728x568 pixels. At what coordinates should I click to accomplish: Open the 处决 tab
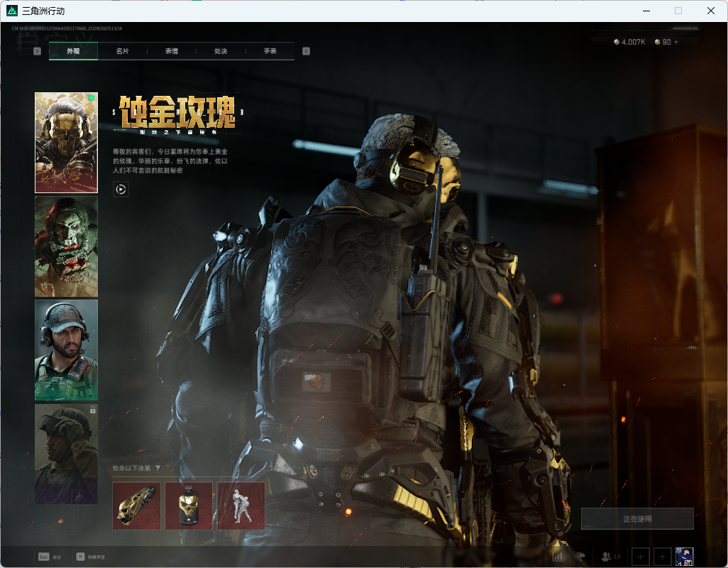click(x=221, y=51)
